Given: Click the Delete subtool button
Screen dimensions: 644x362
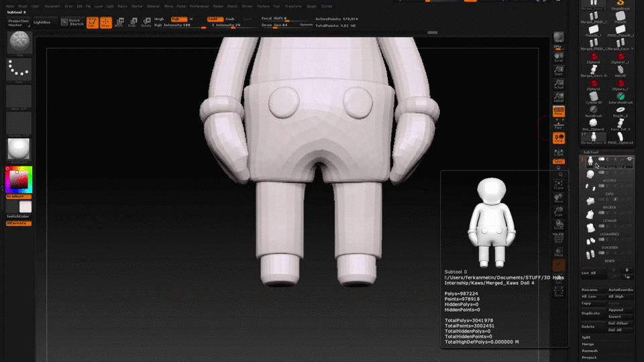Looking at the screenshot, I should [593, 326].
